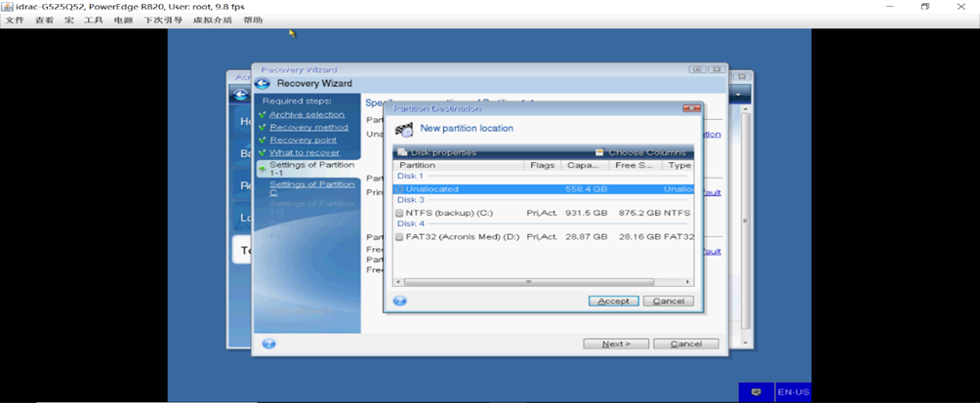Click the Disk 1 group label

point(411,177)
